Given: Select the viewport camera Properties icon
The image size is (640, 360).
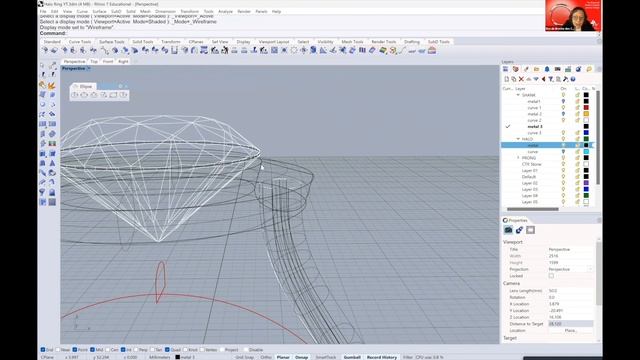Looking at the screenshot, I should (508, 230).
